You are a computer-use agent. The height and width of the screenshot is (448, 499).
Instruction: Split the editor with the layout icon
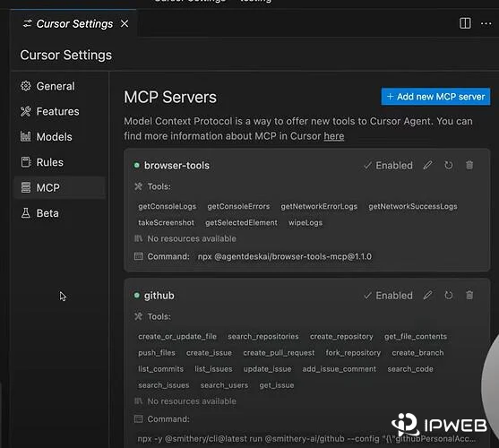coord(465,23)
